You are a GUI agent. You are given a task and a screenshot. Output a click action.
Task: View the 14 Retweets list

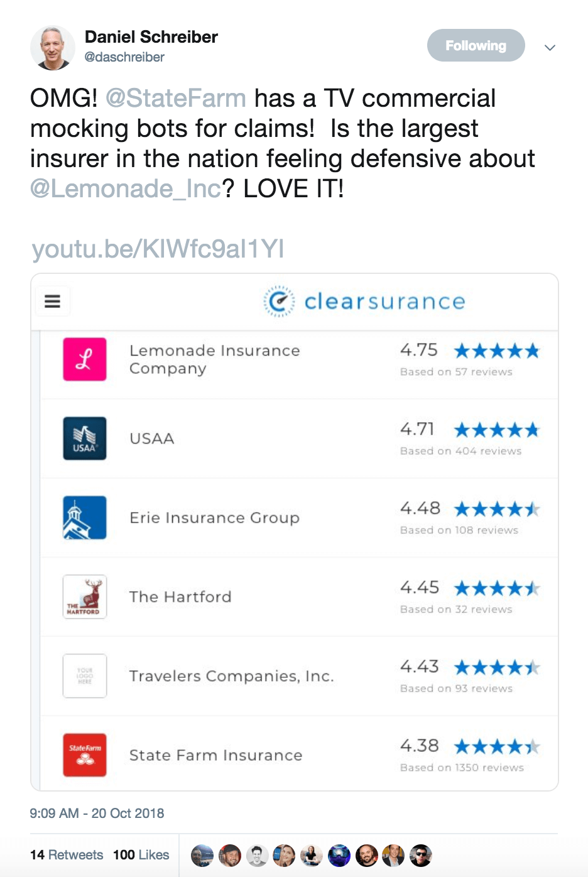pyautogui.click(x=67, y=855)
